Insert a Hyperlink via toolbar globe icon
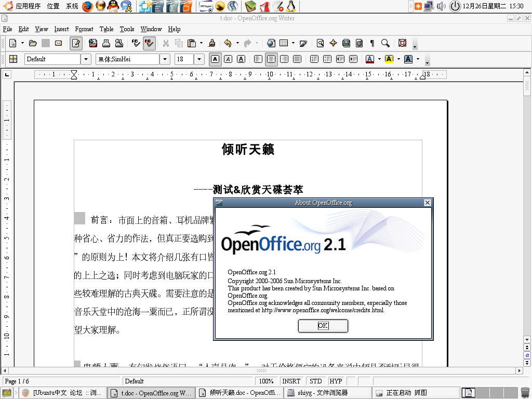532x399 pixels. (271, 43)
